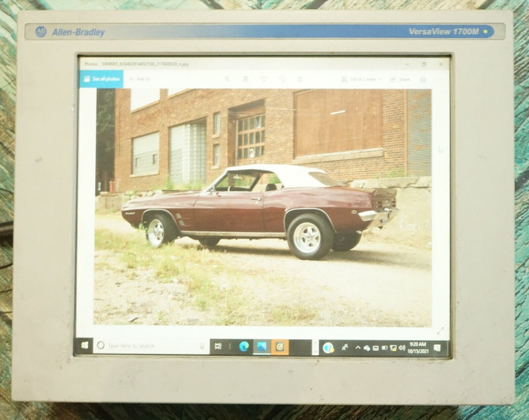Click the microphone icon in search box
529x420 pixels.
(x=202, y=346)
